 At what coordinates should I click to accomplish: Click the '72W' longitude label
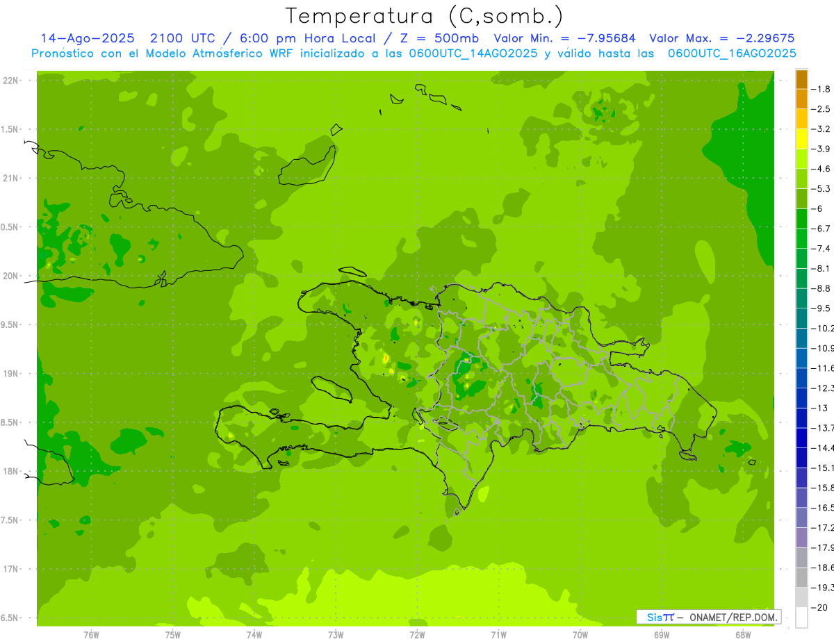click(417, 634)
